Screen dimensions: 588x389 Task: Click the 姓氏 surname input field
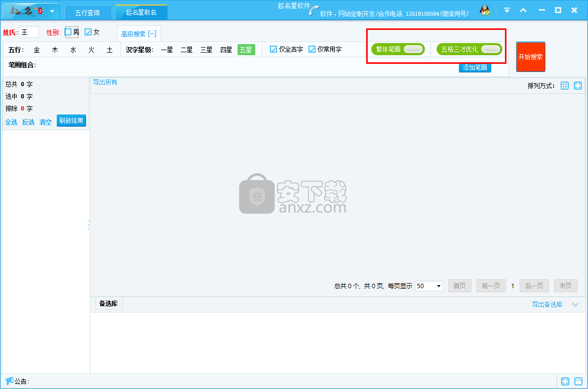[29, 32]
